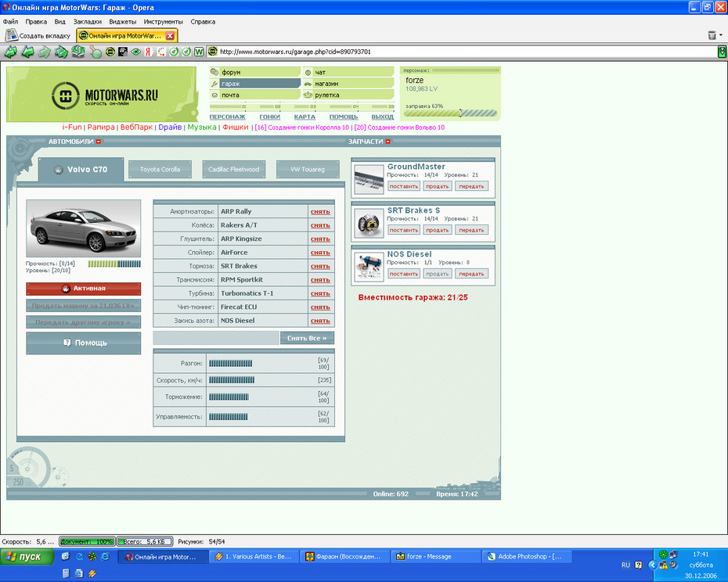Click the Помощь help button
Viewport: 728px width, 582px height.
tap(84, 343)
